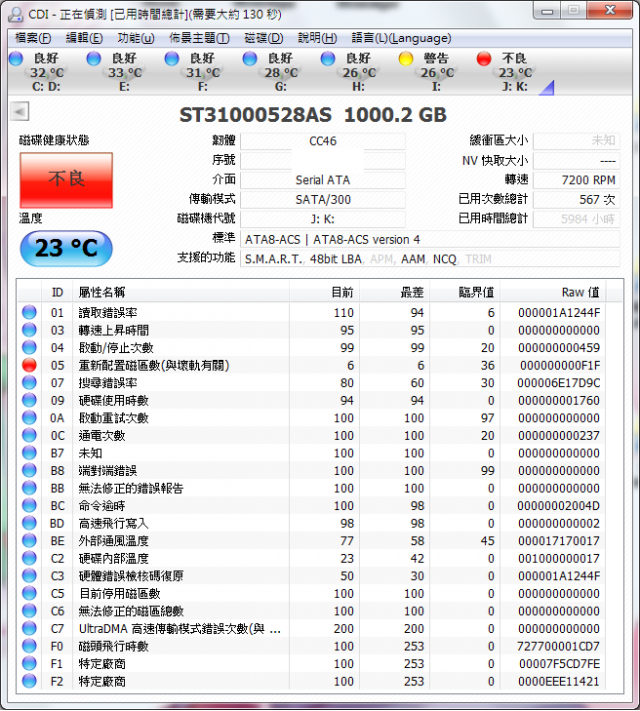This screenshot has width=640, height=711.
Task: Click the 介面 field showing Serial ATA
Action: coord(322,180)
